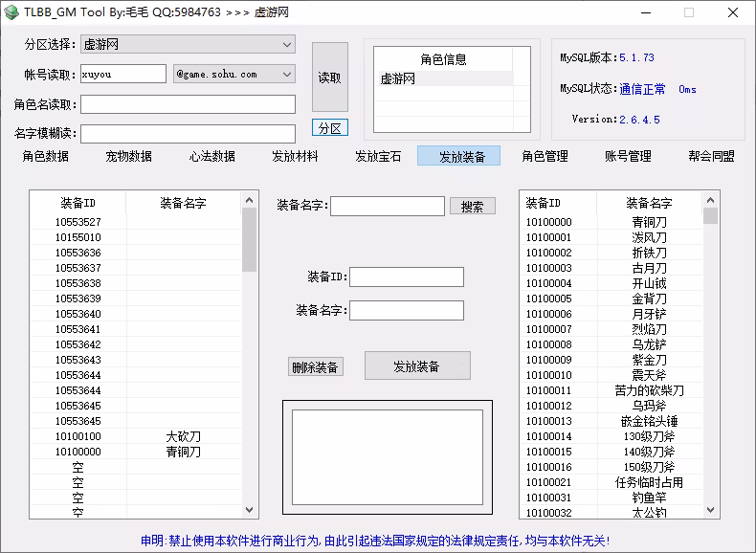Click the 分区 button
The height and width of the screenshot is (553, 756).
click(x=330, y=127)
